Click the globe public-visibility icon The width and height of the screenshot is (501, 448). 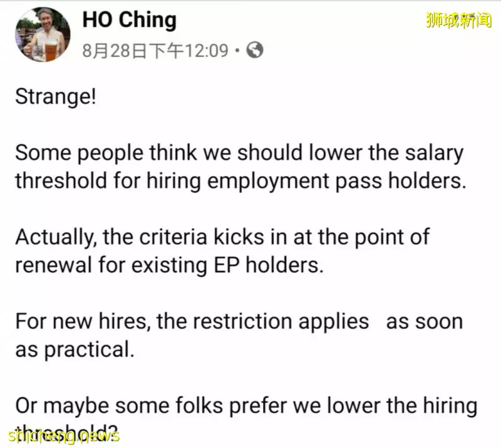click(255, 50)
